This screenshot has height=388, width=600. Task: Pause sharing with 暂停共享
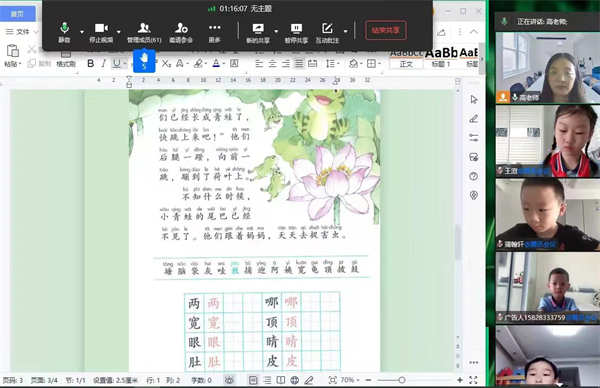coord(296,33)
